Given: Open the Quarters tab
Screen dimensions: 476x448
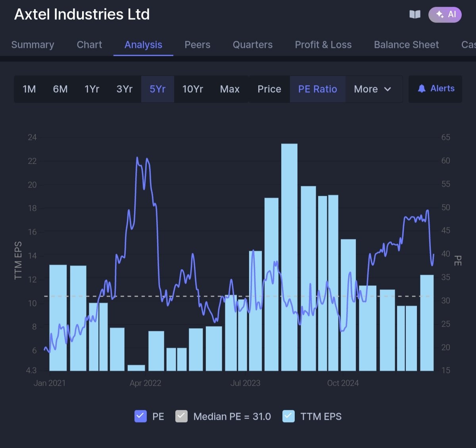Looking at the screenshot, I should [x=253, y=45].
